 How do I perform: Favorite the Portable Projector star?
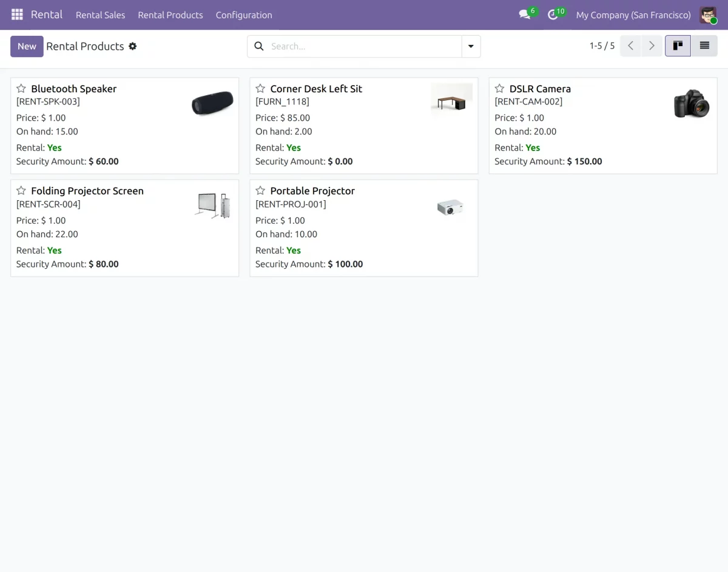(260, 190)
